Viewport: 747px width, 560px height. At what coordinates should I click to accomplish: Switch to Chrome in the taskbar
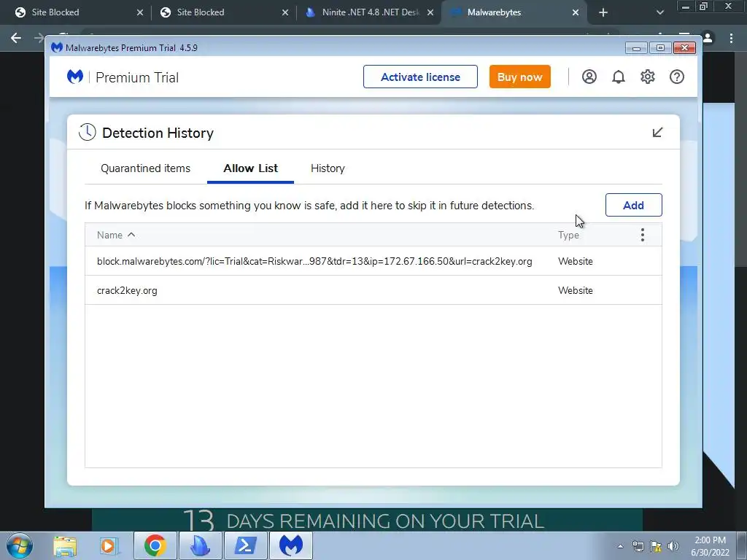click(x=155, y=545)
